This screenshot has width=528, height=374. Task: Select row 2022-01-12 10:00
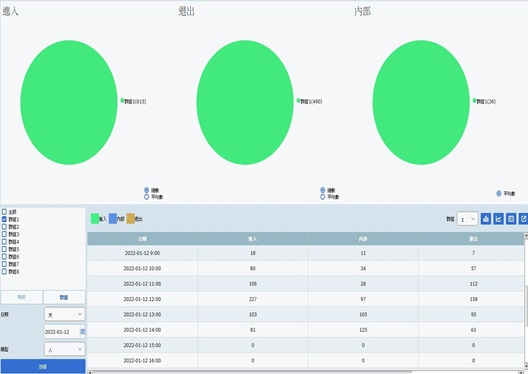[305, 268]
